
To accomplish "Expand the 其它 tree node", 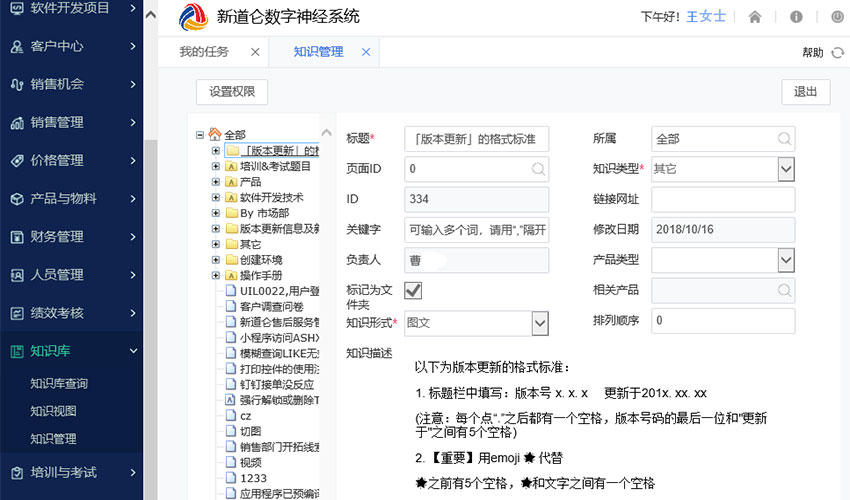I will coord(216,244).
